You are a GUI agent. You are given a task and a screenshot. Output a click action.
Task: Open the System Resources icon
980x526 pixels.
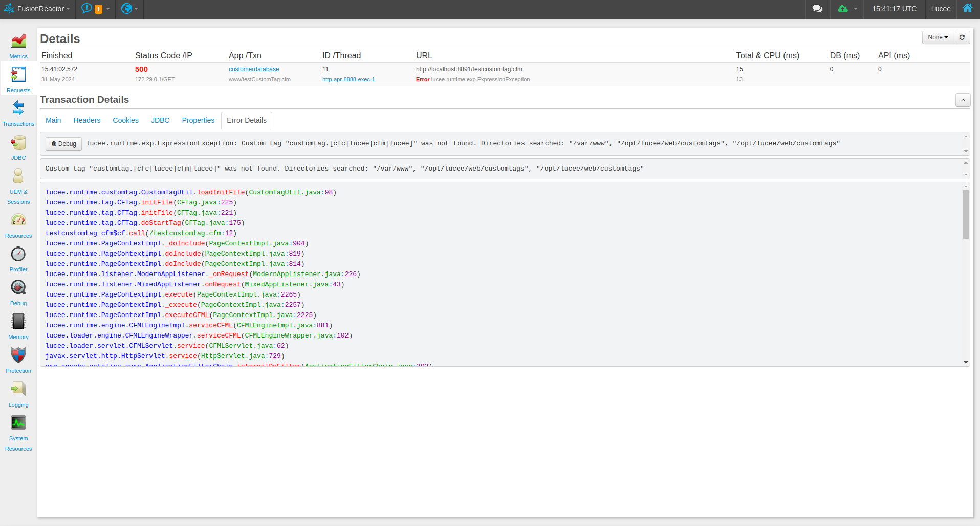click(18, 423)
